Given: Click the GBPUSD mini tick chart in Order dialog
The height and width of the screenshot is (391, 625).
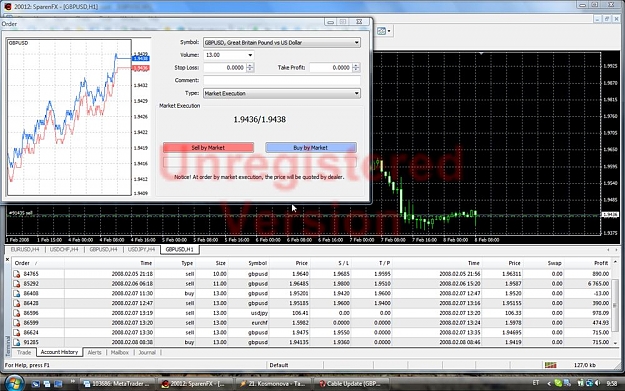Looking at the screenshot, I should (x=69, y=117).
